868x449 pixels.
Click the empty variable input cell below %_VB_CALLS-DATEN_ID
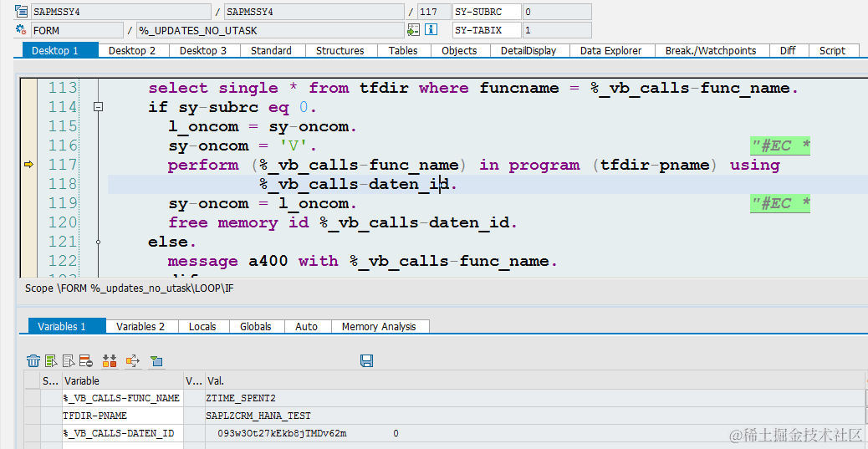coord(122,445)
